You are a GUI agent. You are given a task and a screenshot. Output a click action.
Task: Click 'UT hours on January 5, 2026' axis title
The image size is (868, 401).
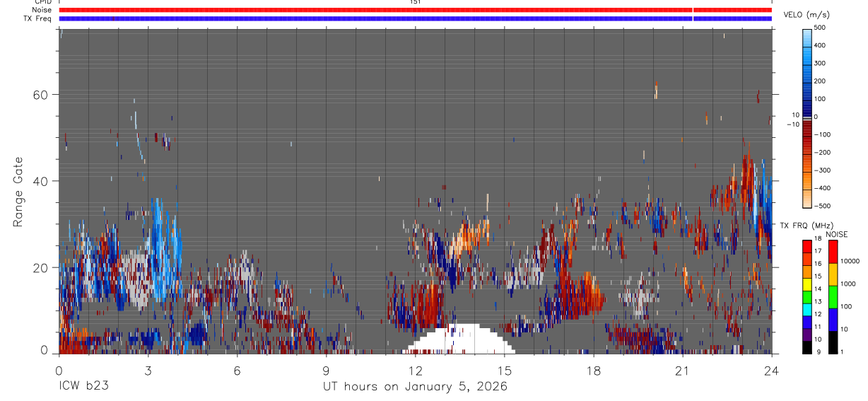(x=415, y=387)
